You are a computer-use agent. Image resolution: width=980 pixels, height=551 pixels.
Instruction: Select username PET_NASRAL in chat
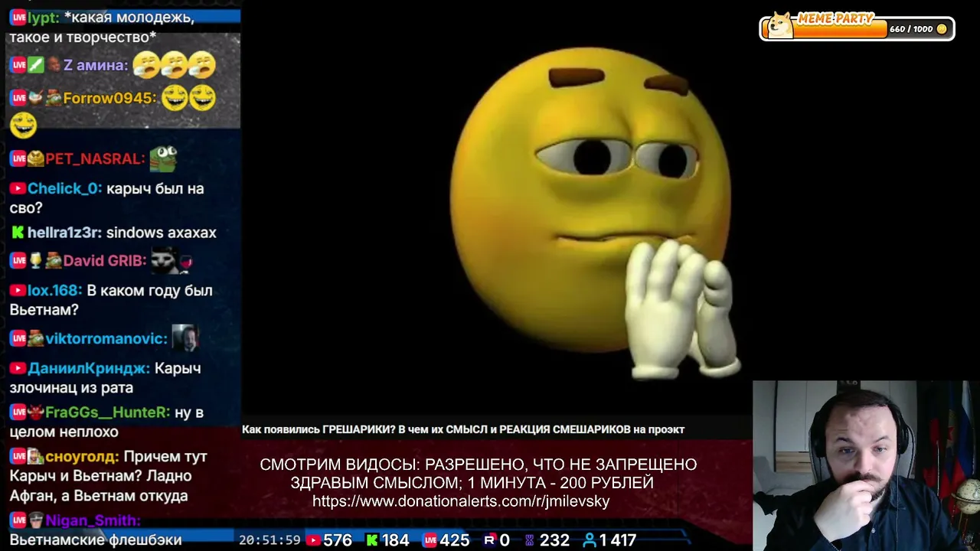pyautogui.click(x=95, y=158)
